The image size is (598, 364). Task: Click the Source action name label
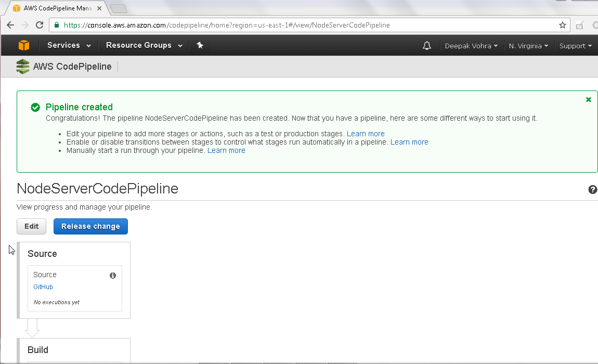click(x=45, y=275)
